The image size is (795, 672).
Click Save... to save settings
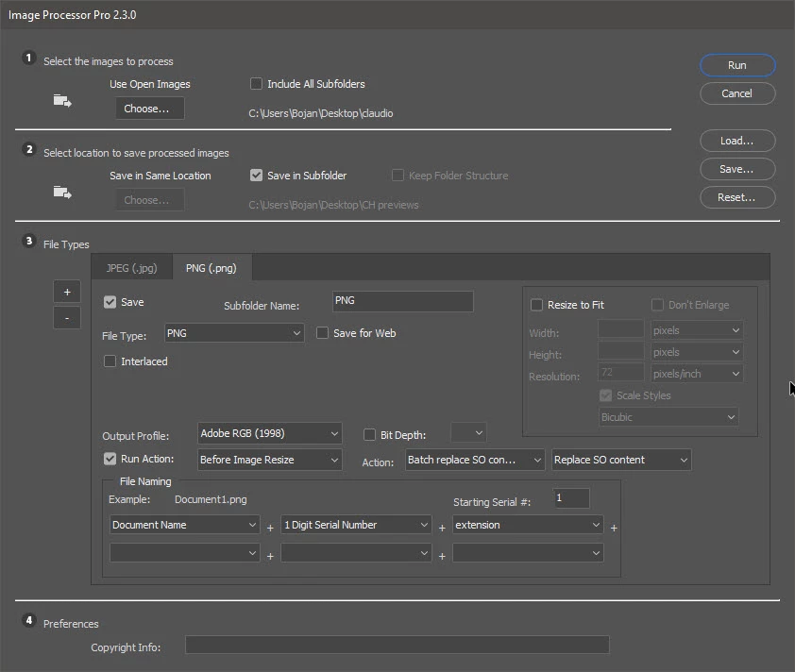737,169
